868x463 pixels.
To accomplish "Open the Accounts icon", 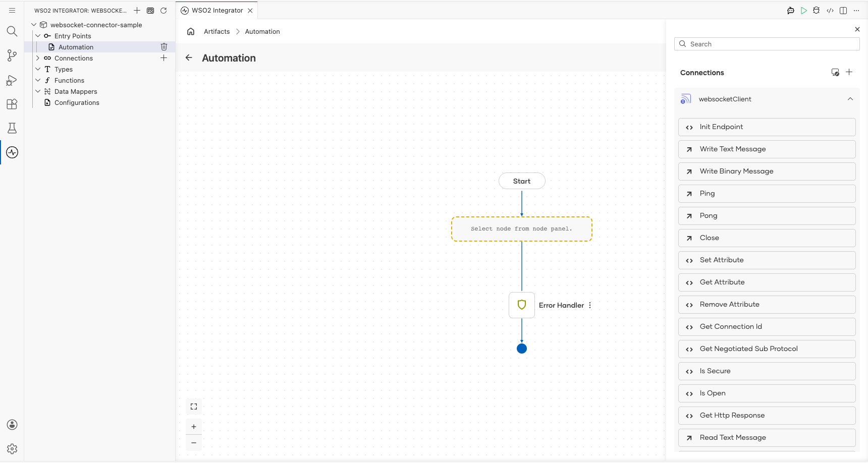I will 12,425.
